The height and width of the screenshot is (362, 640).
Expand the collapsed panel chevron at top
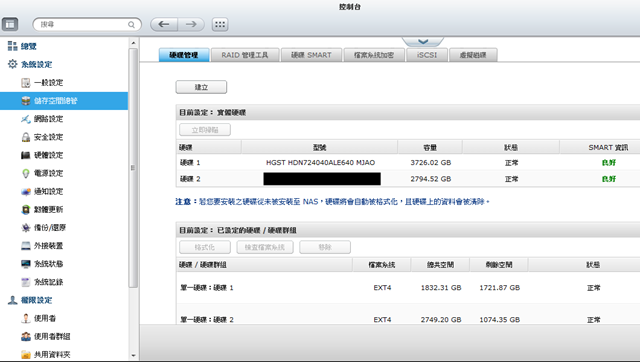pos(423,42)
